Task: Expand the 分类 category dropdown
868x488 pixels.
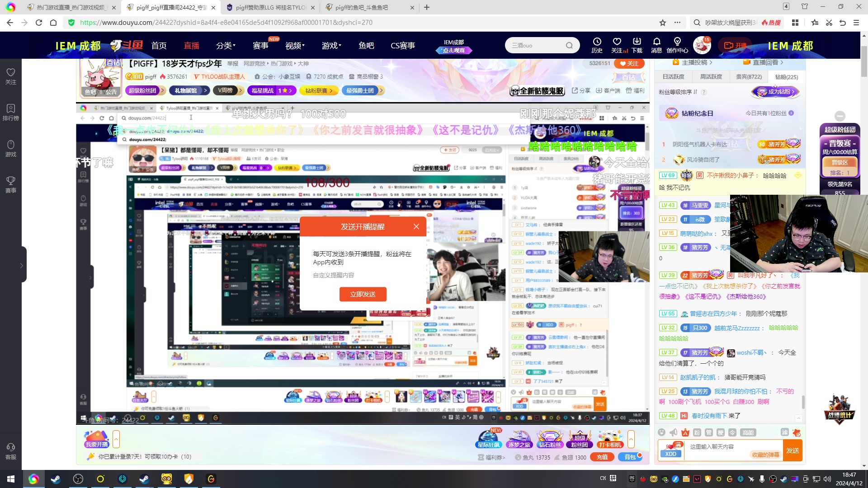Action: [x=225, y=46]
